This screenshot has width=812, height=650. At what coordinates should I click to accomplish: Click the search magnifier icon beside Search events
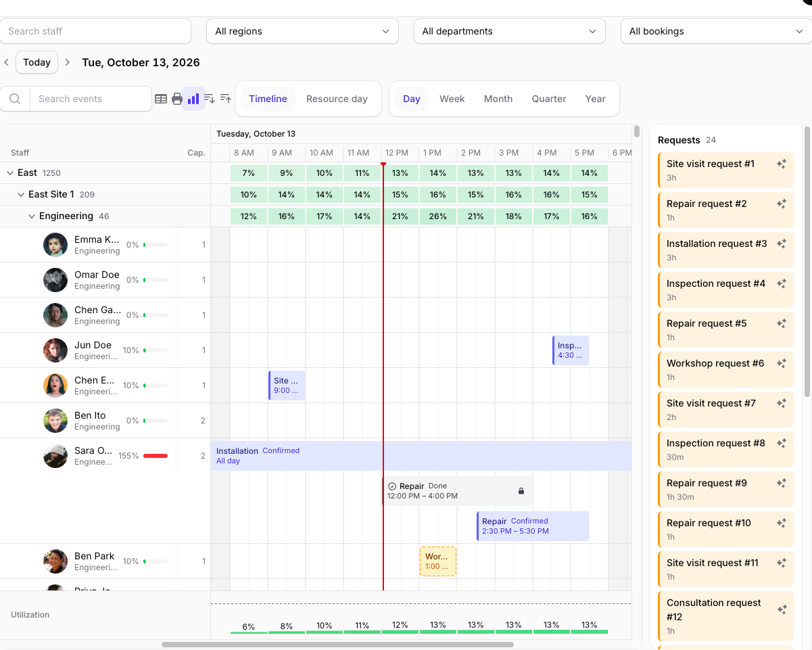point(15,99)
